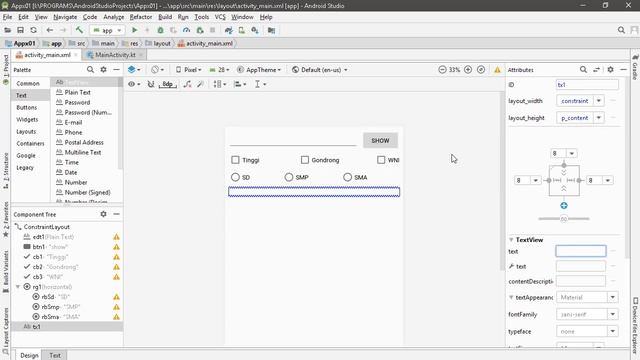Select the SMA radio button
The width and height of the screenshot is (640, 360).
click(347, 177)
